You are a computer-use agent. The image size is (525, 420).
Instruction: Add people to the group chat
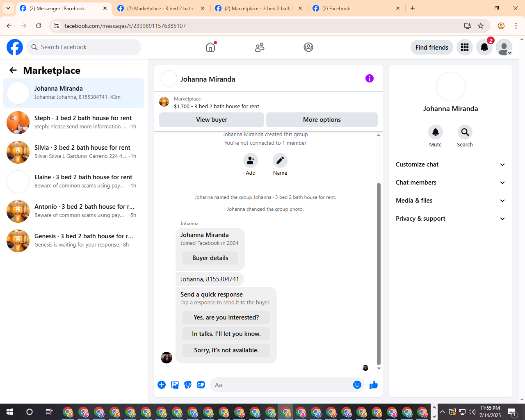click(251, 160)
